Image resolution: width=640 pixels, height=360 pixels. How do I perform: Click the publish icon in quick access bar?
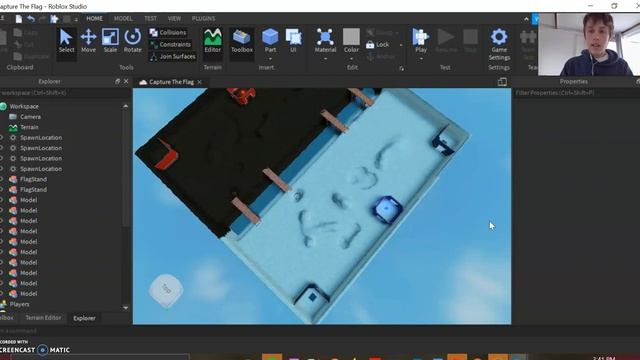coord(54,19)
